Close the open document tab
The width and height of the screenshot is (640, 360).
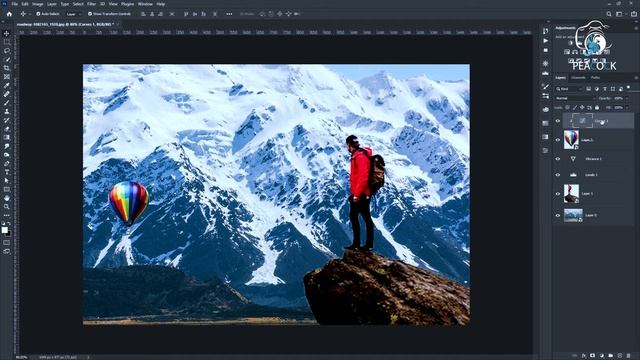click(x=118, y=24)
